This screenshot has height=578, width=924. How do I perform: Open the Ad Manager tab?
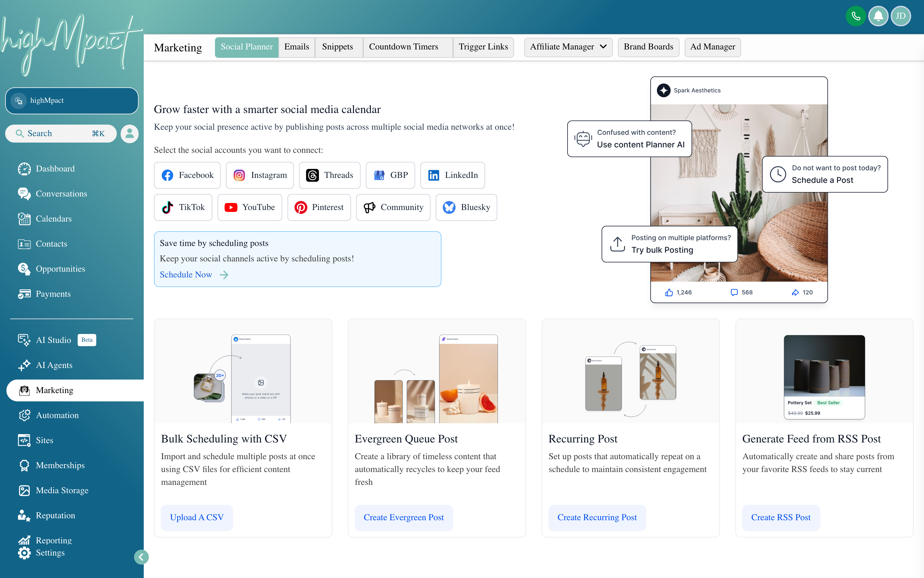point(713,47)
